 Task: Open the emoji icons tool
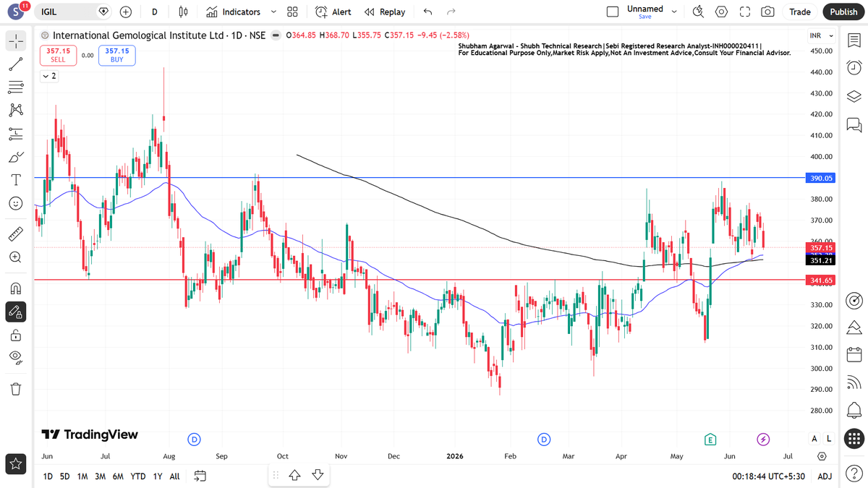coord(16,203)
